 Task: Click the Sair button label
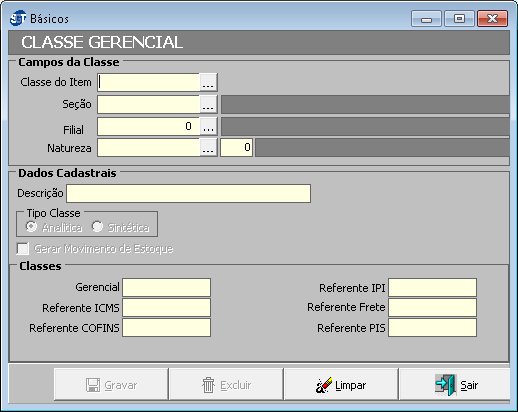pos(469,385)
